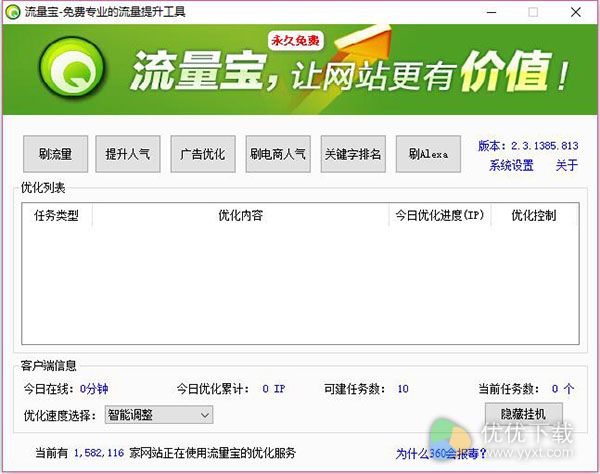This screenshot has width=600, height=474.
Task: Open the 提升人气 function
Action: (128, 154)
